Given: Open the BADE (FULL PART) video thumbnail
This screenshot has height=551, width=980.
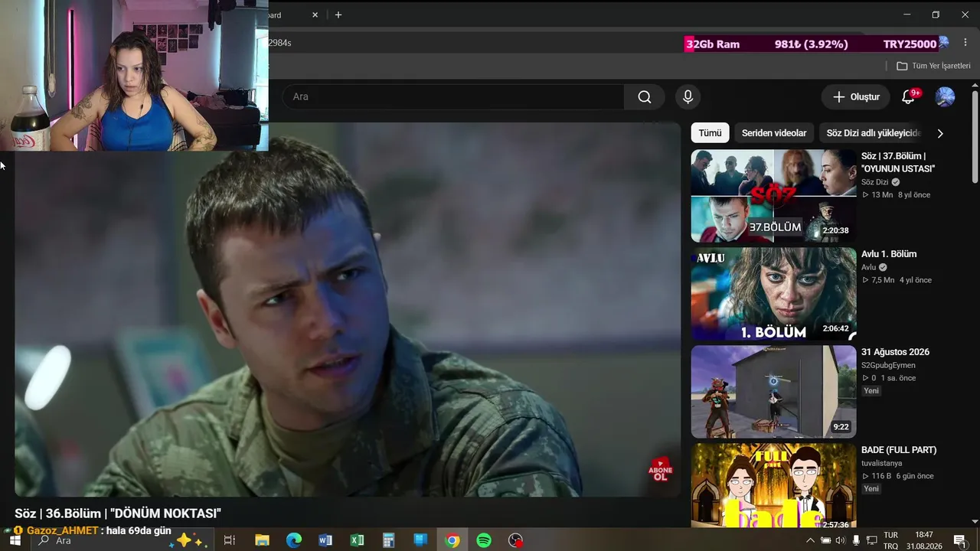Looking at the screenshot, I should tap(773, 485).
